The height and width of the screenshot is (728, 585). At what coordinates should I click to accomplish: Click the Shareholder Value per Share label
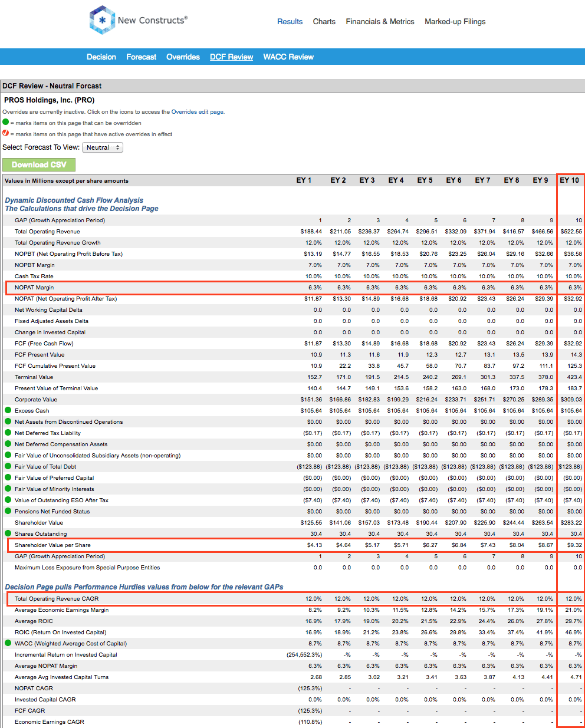[x=52, y=545]
